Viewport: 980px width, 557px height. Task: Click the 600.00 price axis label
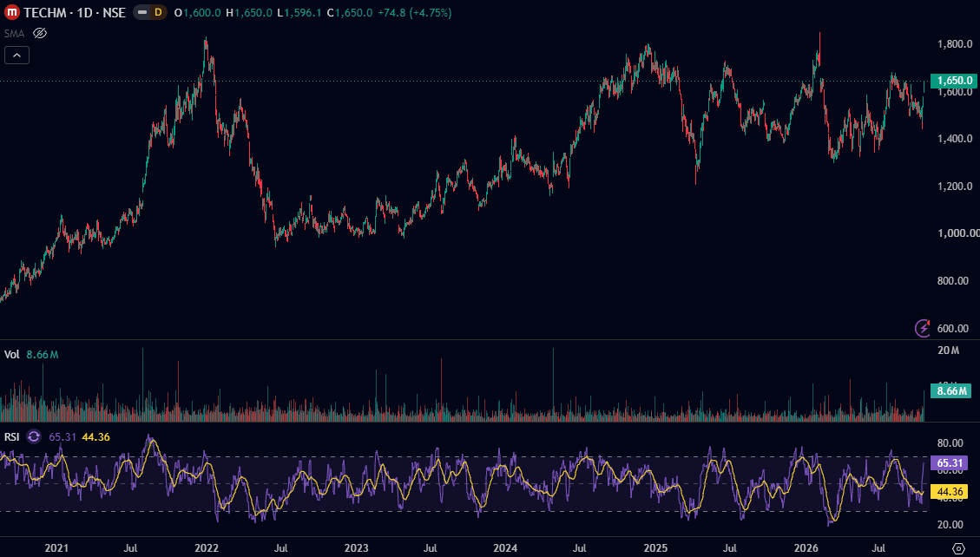(x=955, y=329)
